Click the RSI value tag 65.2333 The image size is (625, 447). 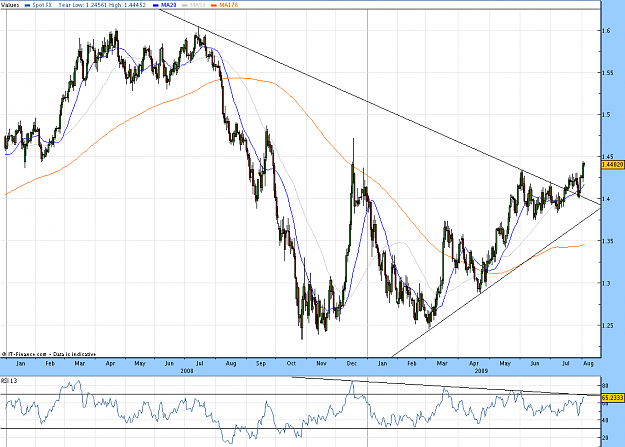tap(613, 398)
